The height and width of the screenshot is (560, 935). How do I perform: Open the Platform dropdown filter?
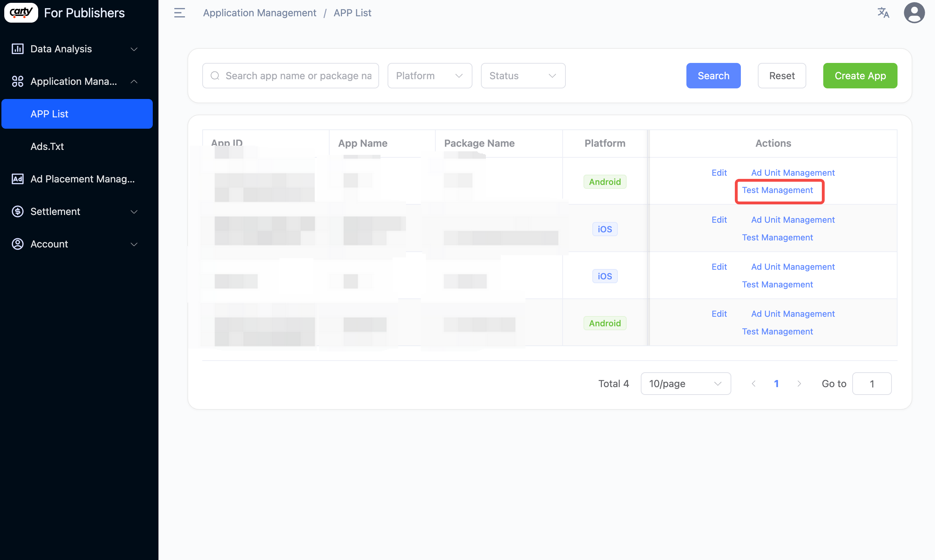point(430,76)
